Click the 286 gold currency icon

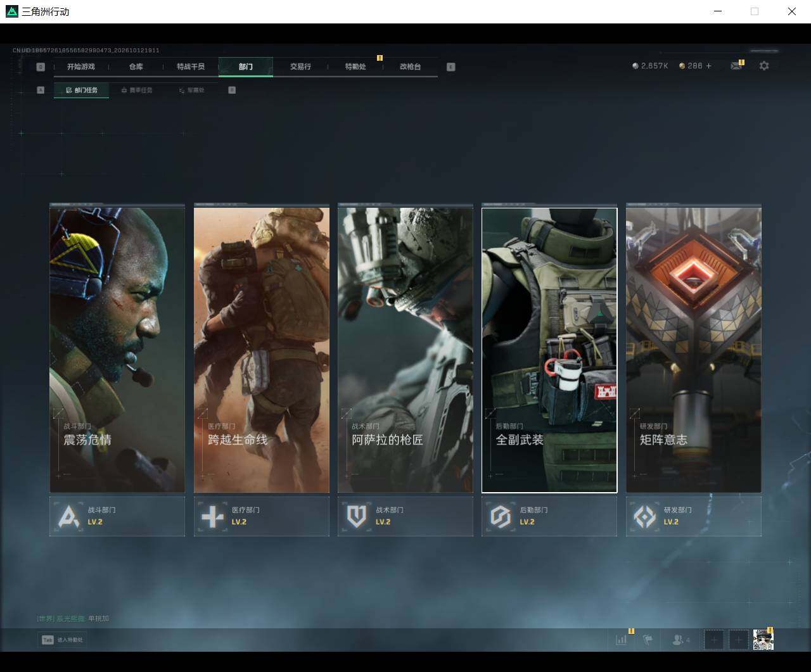682,66
